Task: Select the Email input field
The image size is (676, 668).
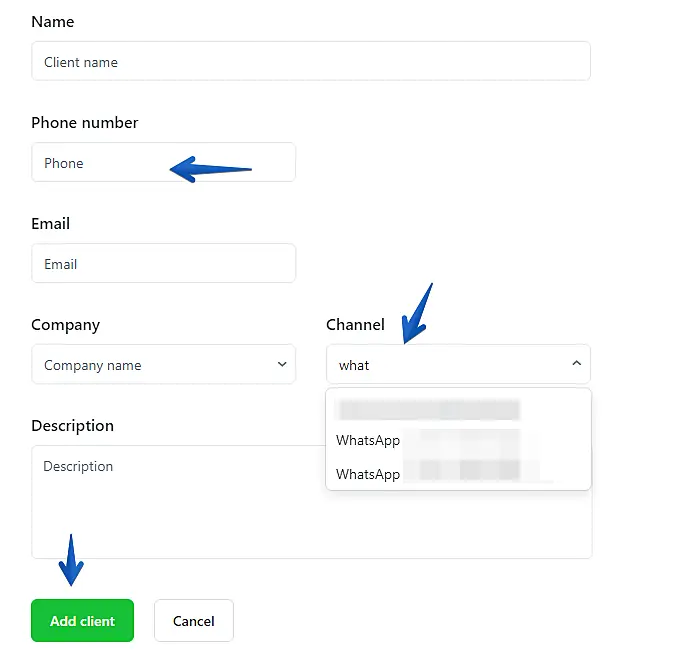Action: pyautogui.click(x=163, y=264)
